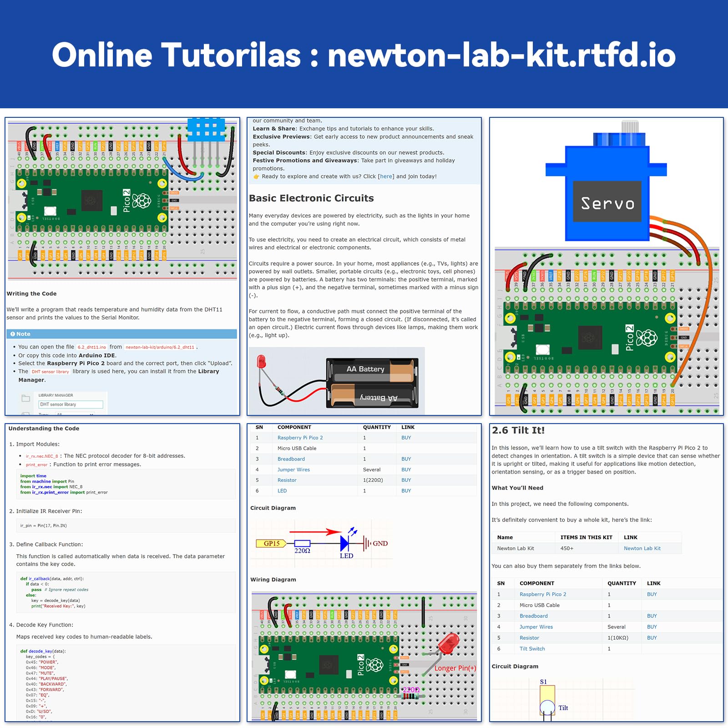
Task: Click the AA Battery holder illustration
Action: [372, 383]
